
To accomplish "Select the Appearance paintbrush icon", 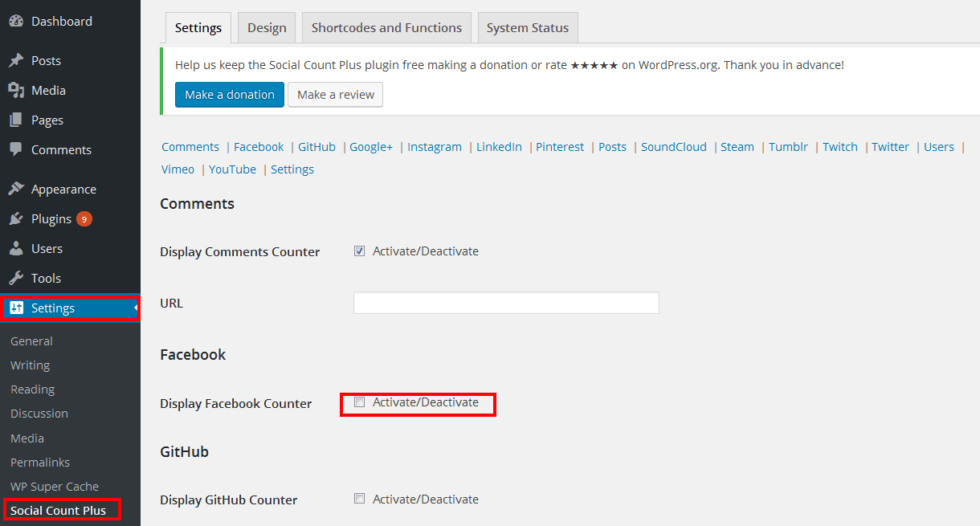I will 18,188.
